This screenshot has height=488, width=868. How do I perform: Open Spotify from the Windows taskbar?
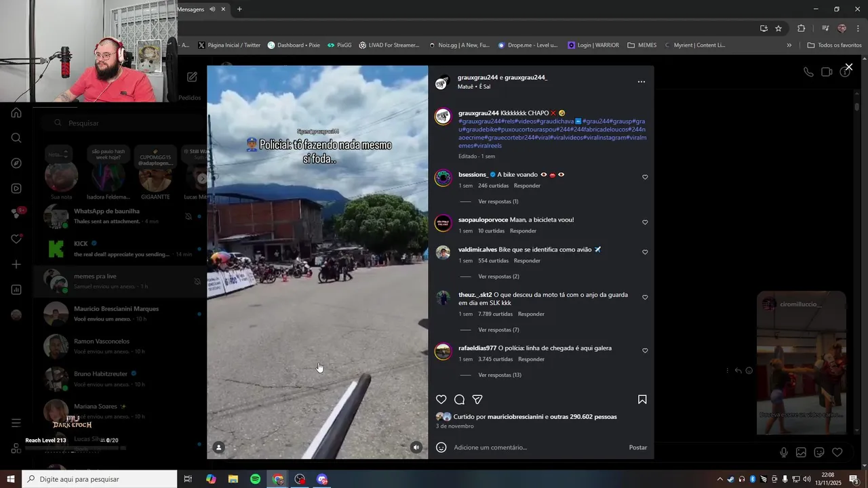tap(255, 479)
